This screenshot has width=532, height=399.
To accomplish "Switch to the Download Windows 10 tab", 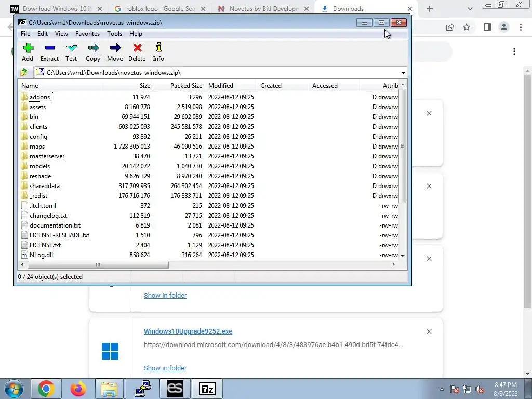I will (56, 9).
